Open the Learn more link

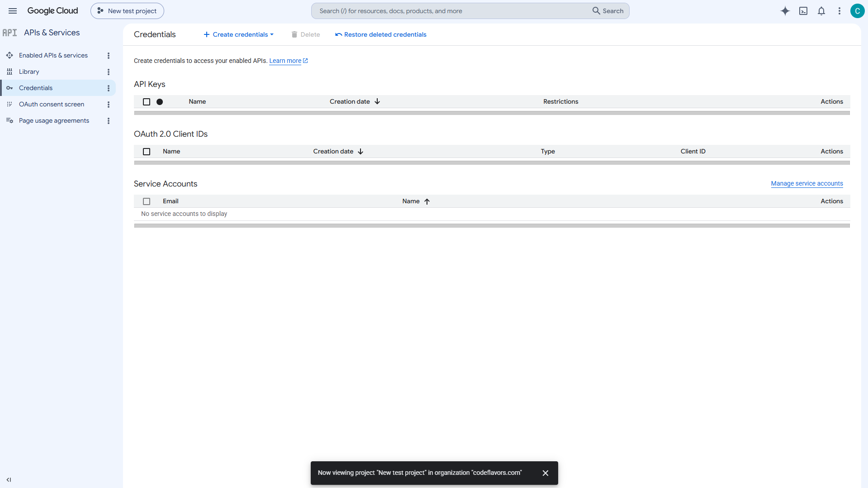click(x=285, y=61)
